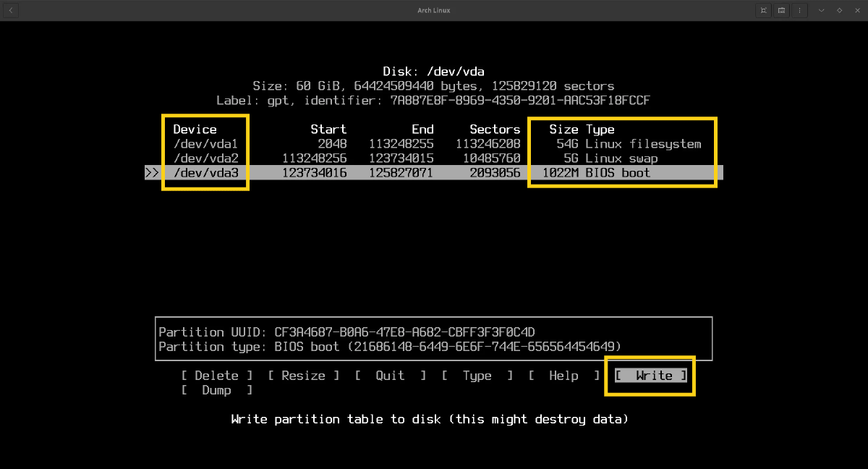
Task: Toggle fullscreen mode for the VM
Action: click(763, 10)
